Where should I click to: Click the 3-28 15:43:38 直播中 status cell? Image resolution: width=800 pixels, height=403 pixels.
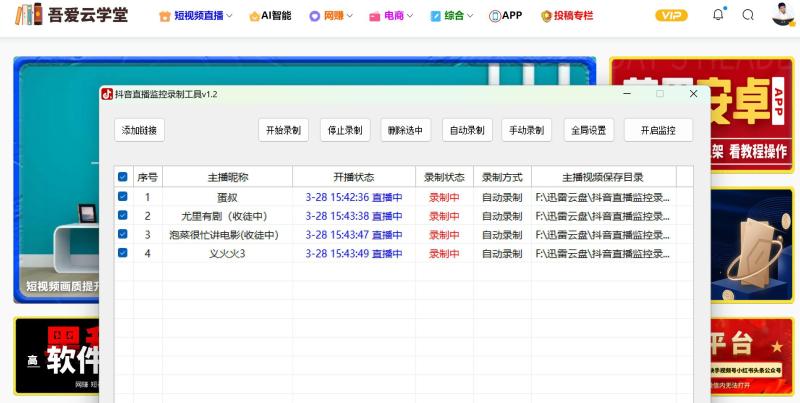tap(354, 216)
